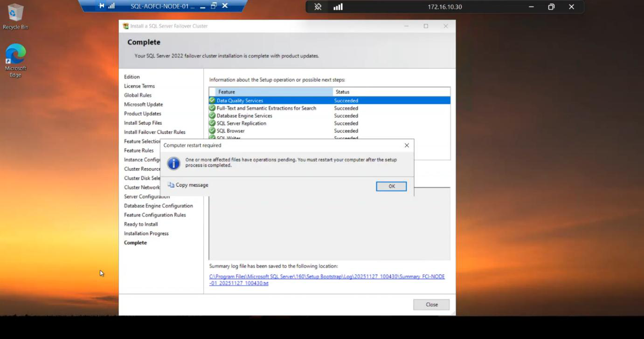This screenshot has width=644, height=339.
Task: Click Feature Configuration Rules step
Action: pos(155,215)
